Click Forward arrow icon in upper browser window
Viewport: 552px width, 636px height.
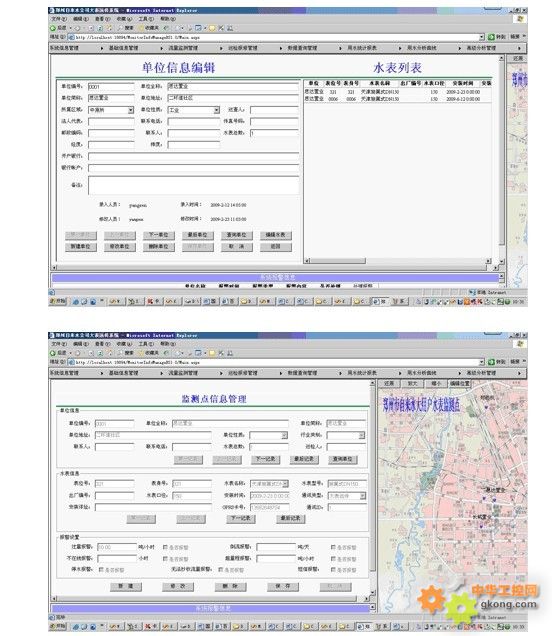(77, 28)
